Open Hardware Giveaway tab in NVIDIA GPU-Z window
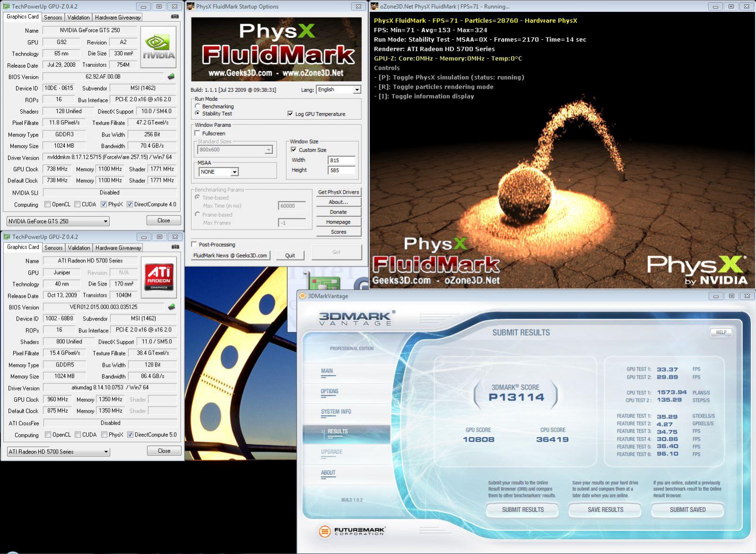This screenshot has height=554, width=756. click(118, 17)
